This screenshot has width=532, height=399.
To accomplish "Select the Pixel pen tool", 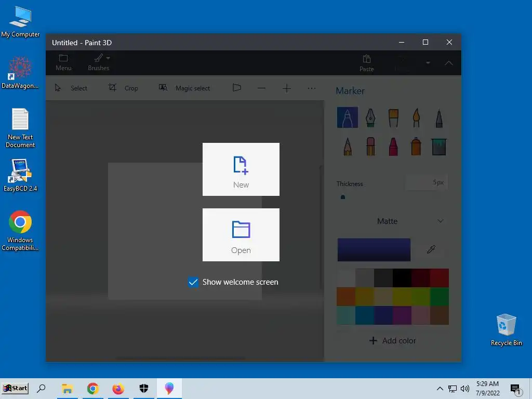I will coord(439,117).
